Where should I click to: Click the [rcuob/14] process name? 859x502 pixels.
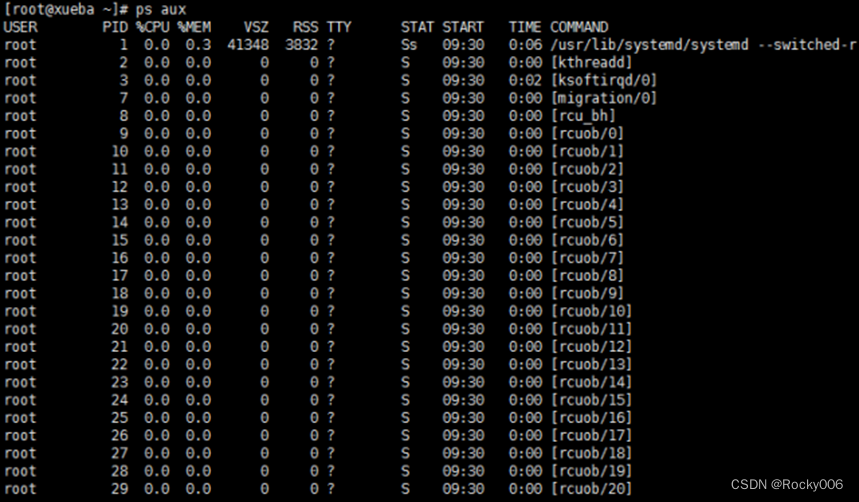point(592,382)
